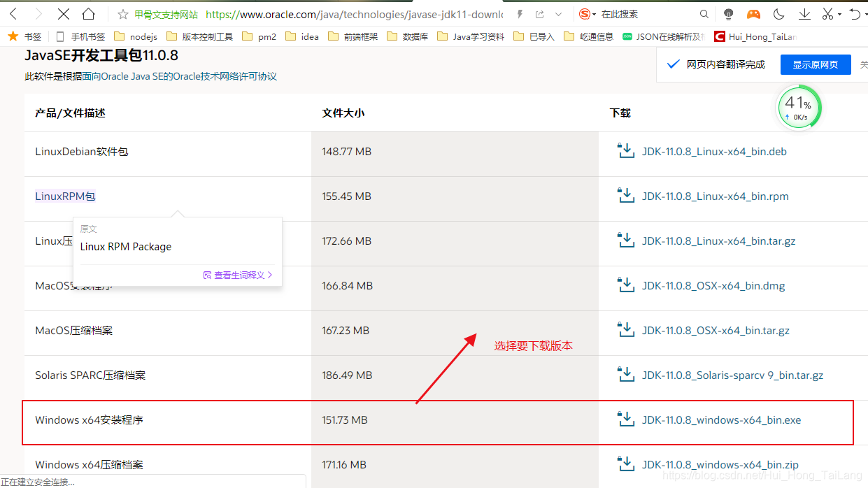Click the Solaris SPARC压缩档案 description
Screen dimensions: 868x488
point(91,375)
